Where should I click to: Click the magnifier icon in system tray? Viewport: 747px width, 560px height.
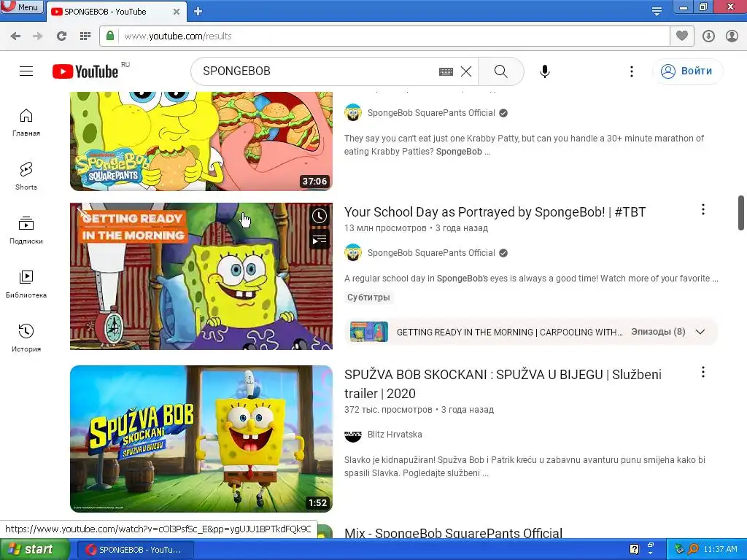694,549
